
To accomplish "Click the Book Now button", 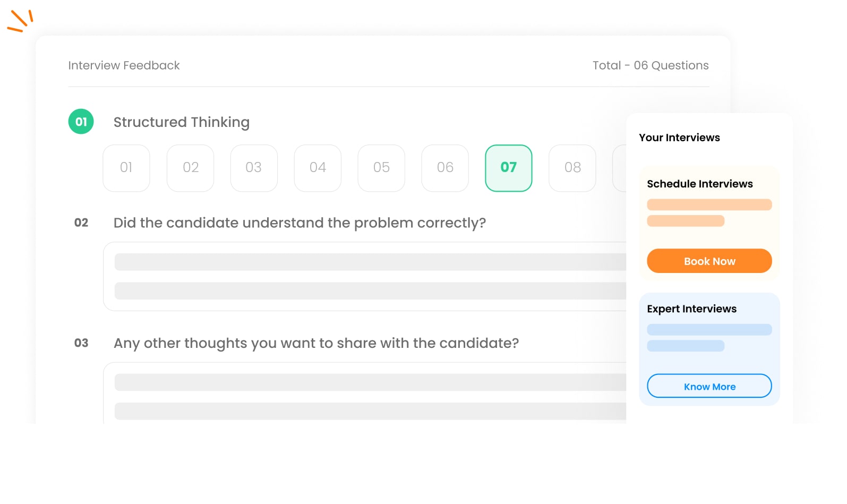I will (x=709, y=261).
